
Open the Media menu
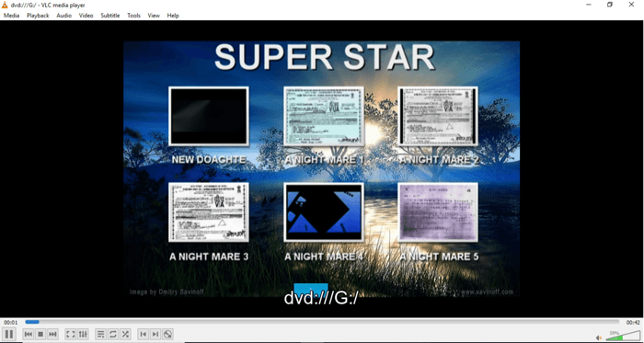pos(11,16)
